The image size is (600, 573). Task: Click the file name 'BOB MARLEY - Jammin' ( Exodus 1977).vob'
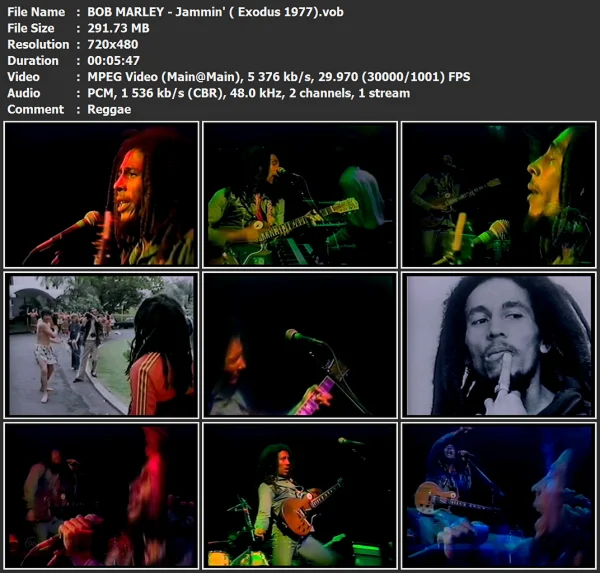click(x=215, y=12)
